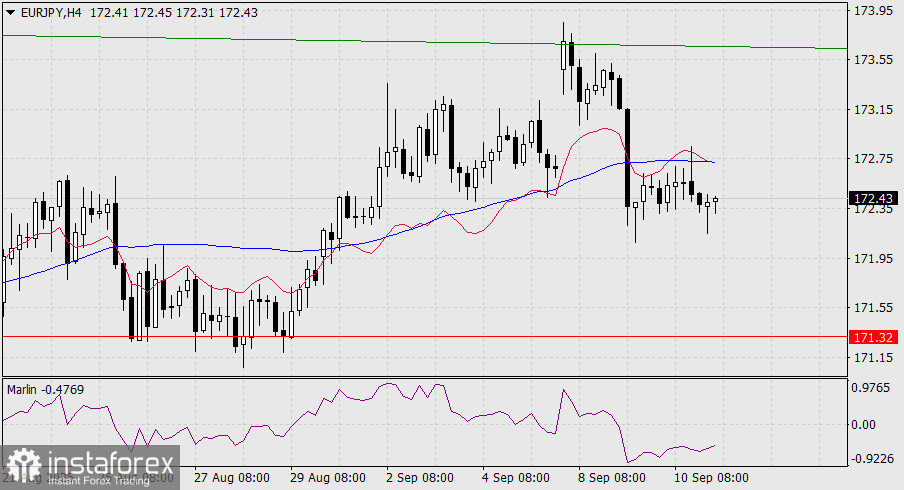Click the 171.55 price axis value
Image resolution: width=904 pixels, height=490 pixels.
tap(873, 308)
